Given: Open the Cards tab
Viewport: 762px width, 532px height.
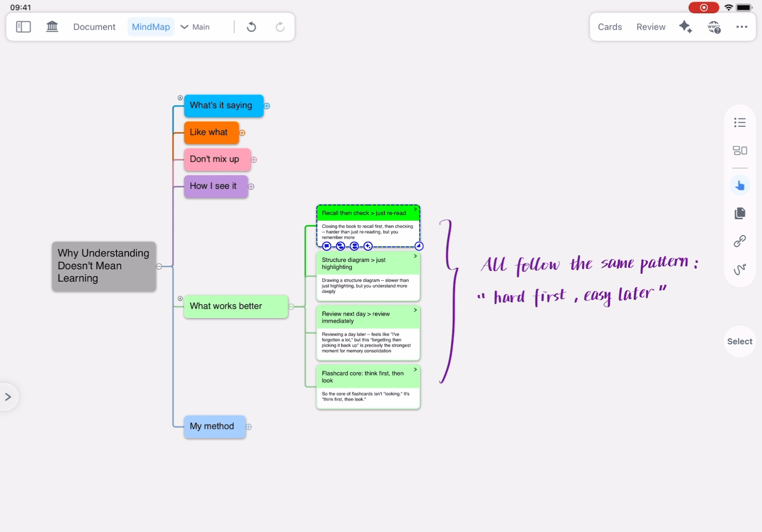Looking at the screenshot, I should point(610,27).
